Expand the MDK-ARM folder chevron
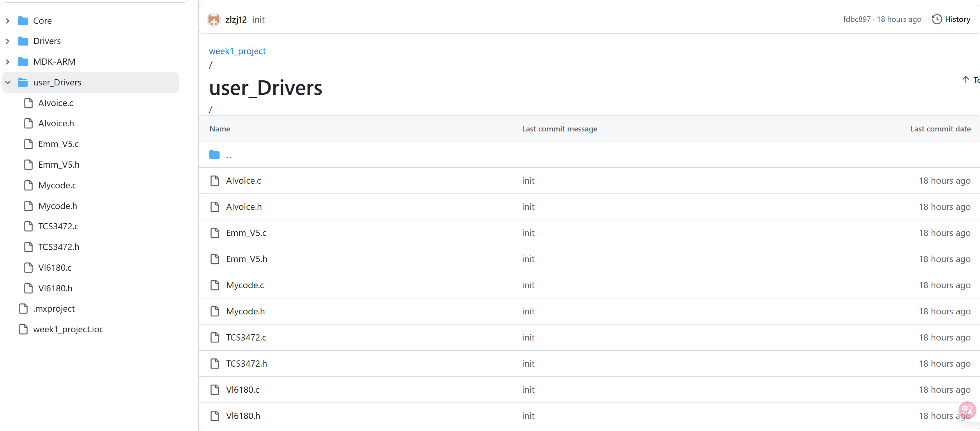The image size is (980, 431). click(x=8, y=62)
